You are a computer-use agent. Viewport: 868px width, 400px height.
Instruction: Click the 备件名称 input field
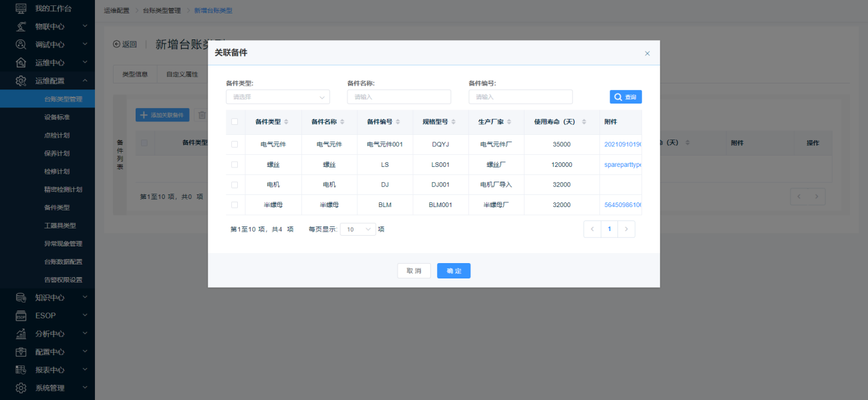399,97
